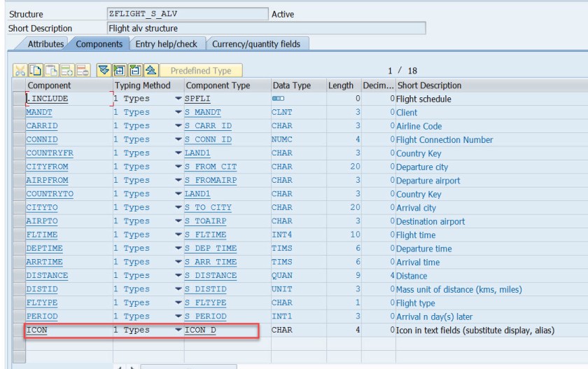This screenshot has height=369, width=588.
Task: Open the Typing Method dropdown for MANDT
Action: pos(178,112)
